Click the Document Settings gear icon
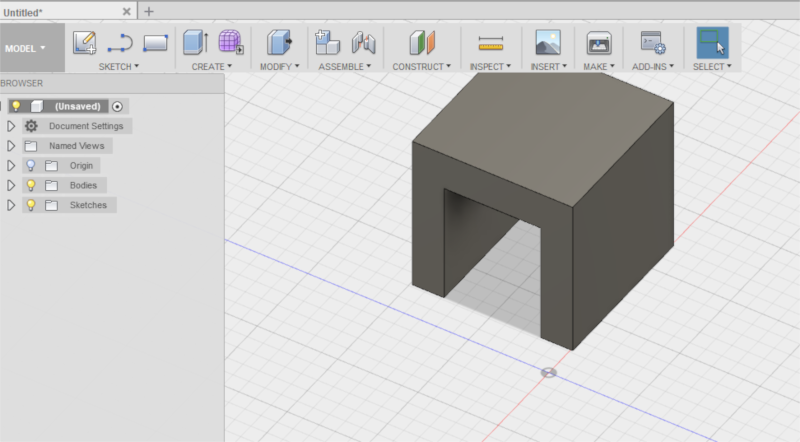 coord(31,126)
